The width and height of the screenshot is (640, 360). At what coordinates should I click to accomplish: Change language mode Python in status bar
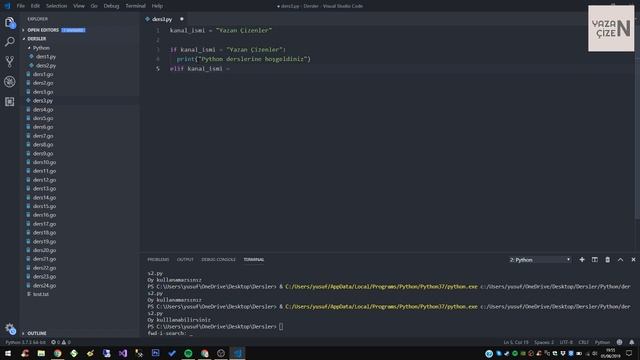[602, 342]
